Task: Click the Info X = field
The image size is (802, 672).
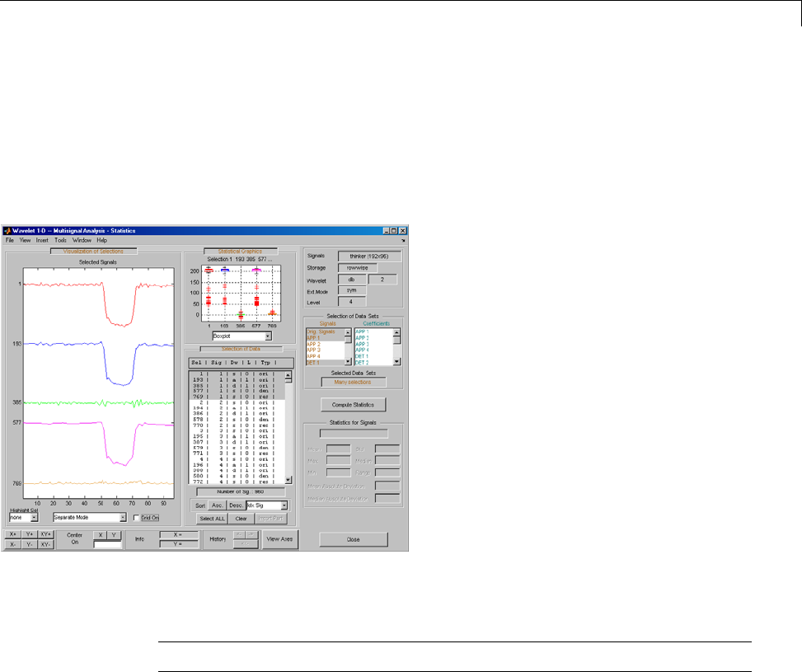Action: (x=179, y=535)
